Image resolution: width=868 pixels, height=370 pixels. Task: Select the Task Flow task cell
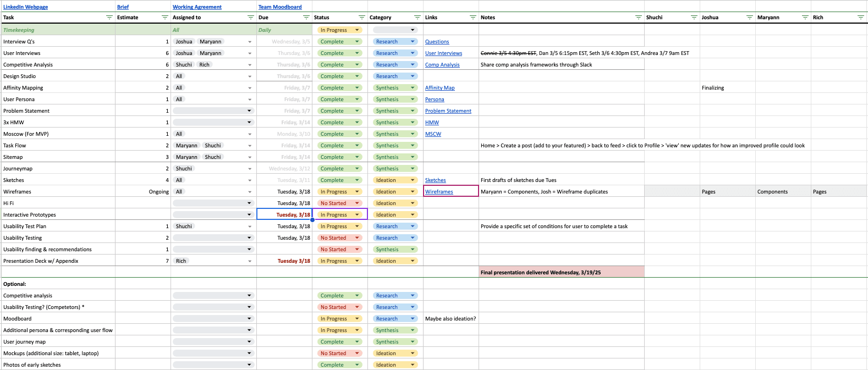pyautogui.click(x=58, y=146)
